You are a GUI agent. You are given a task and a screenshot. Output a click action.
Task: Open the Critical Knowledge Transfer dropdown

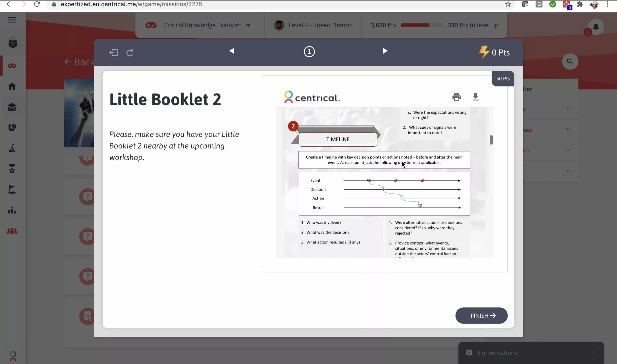tap(249, 25)
